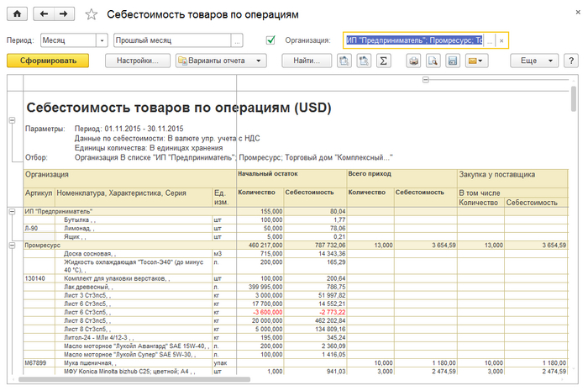Clear the Организация field with X
The image size is (588, 391).
501,40
